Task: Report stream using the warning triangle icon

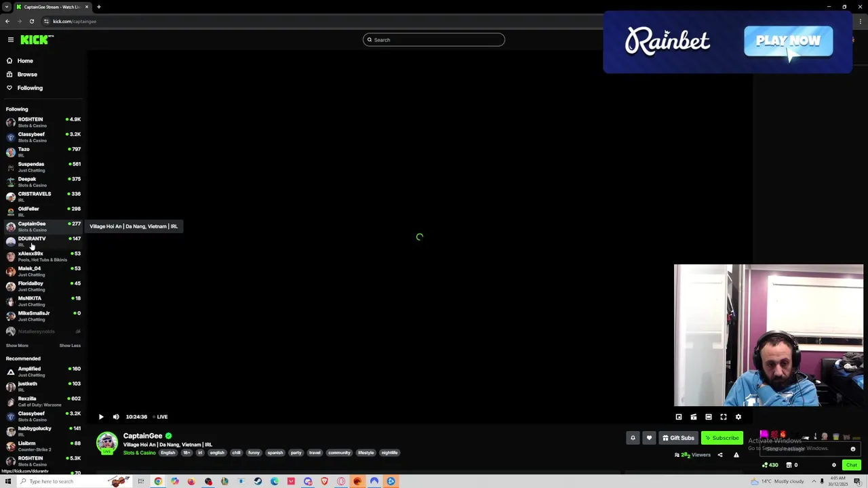Action: tap(736, 455)
